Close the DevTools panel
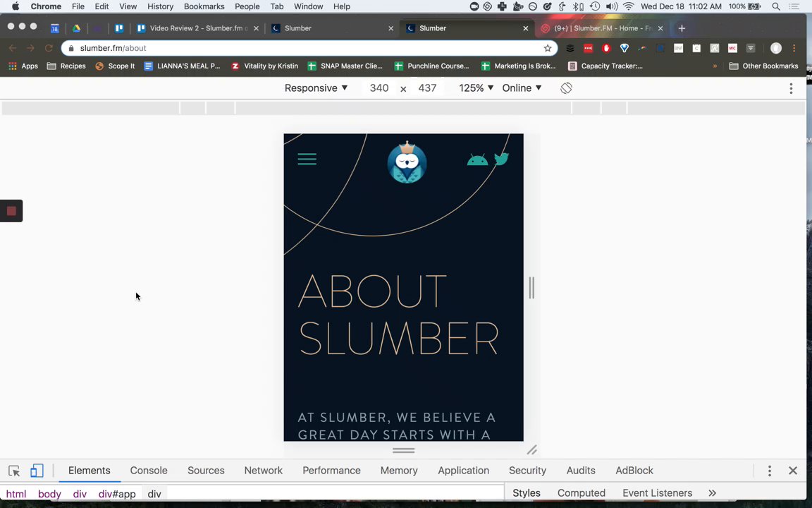812x508 pixels. pyautogui.click(x=793, y=471)
